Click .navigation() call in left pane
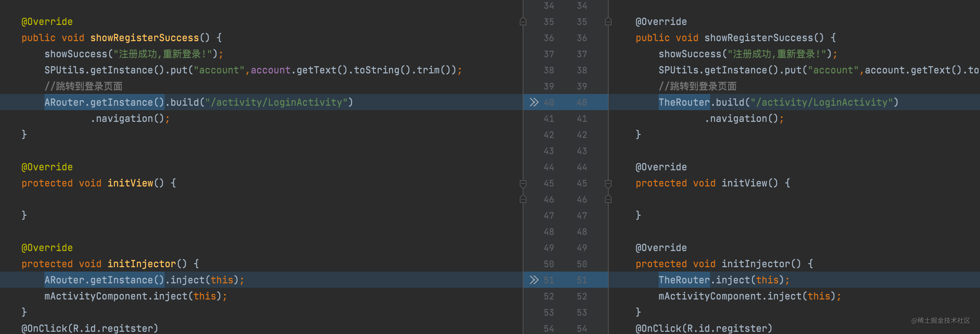This screenshot has height=334, width=980. point(127,119)
